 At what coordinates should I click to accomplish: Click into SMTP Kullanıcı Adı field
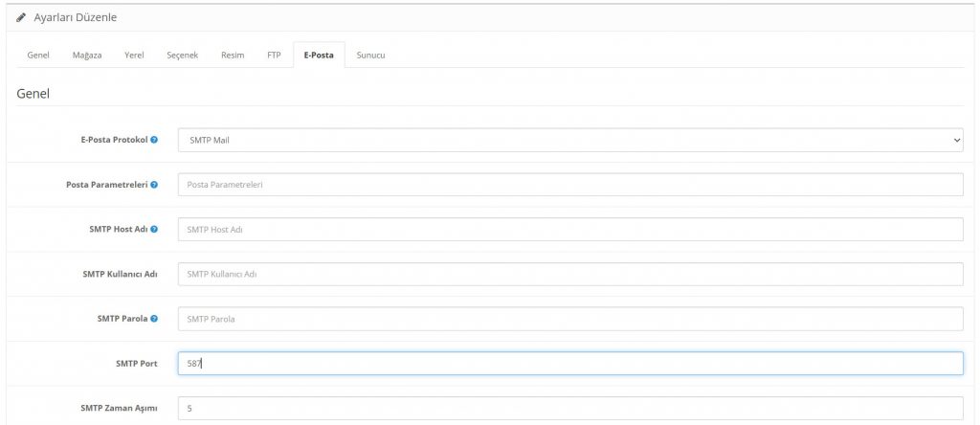570,275
